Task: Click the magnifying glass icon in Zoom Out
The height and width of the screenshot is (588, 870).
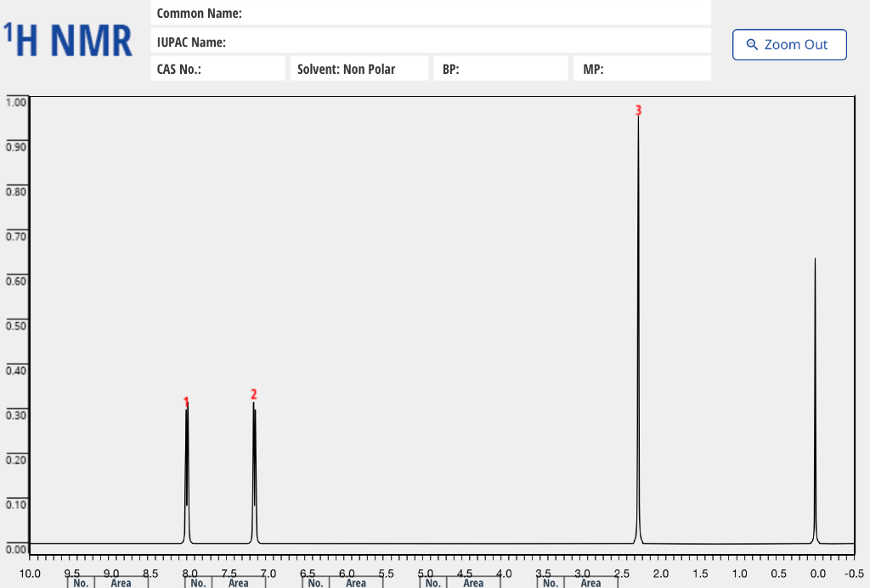Action: [x=751, y=44]
